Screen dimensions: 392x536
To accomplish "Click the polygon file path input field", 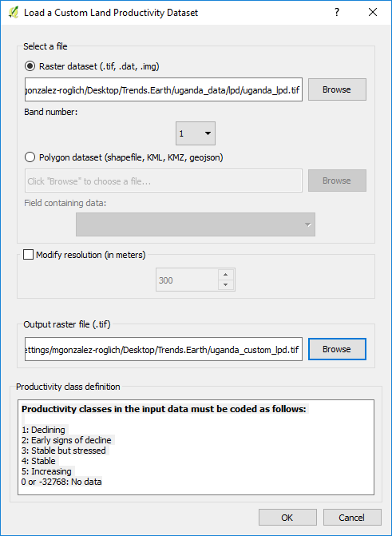I will (x=164, y=181).
